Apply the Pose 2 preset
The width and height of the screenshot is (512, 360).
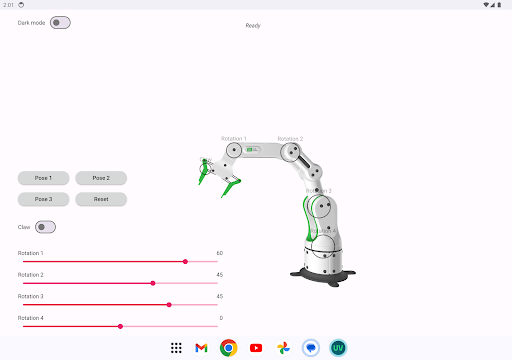tap(101, 178)
